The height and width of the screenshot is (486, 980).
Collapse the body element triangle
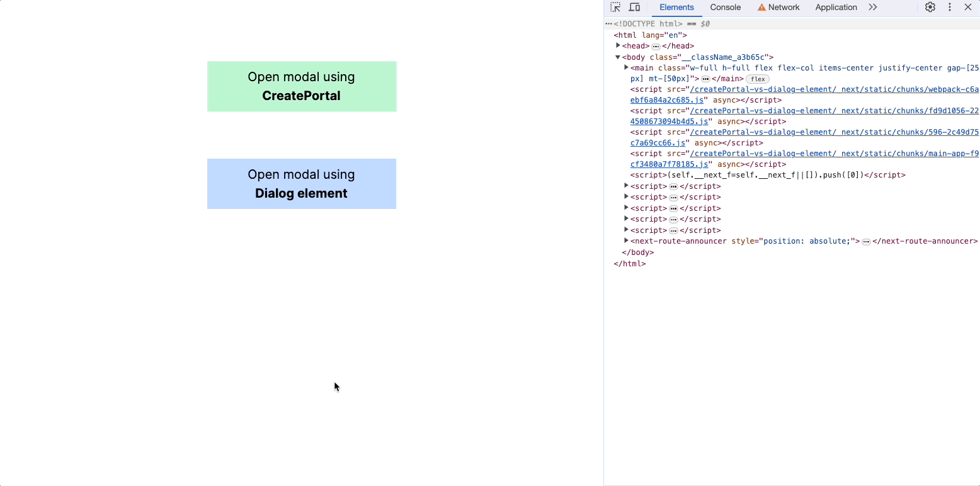pos(618,57)
